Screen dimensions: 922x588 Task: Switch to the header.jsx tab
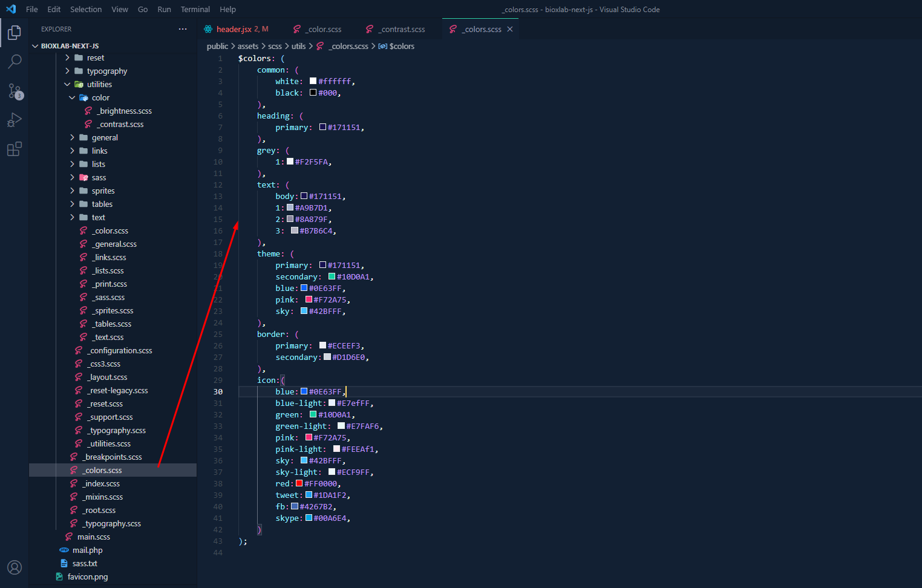point(234,29)
